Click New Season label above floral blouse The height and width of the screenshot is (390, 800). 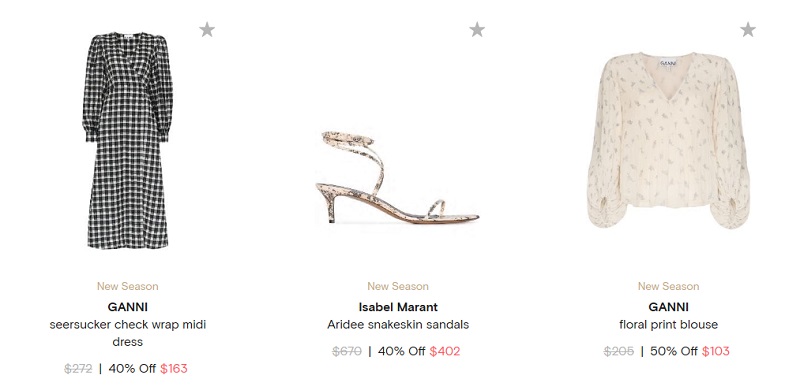(668, 286)
